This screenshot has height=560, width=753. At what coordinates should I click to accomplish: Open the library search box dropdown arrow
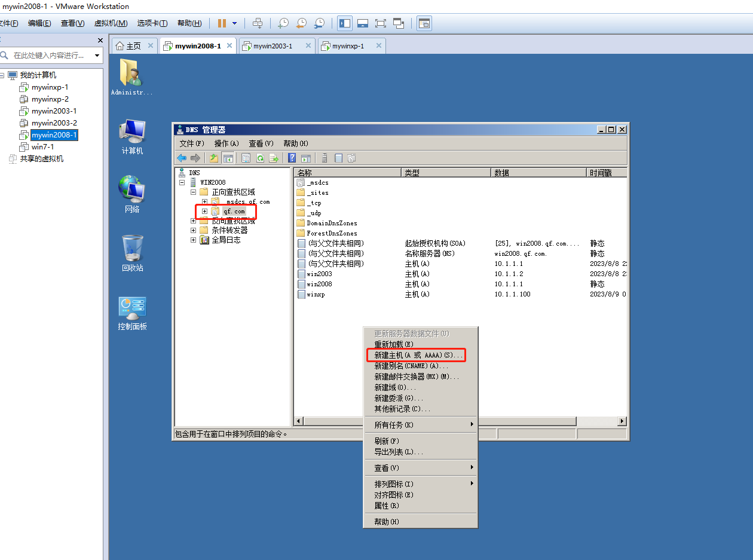[97, 56]
